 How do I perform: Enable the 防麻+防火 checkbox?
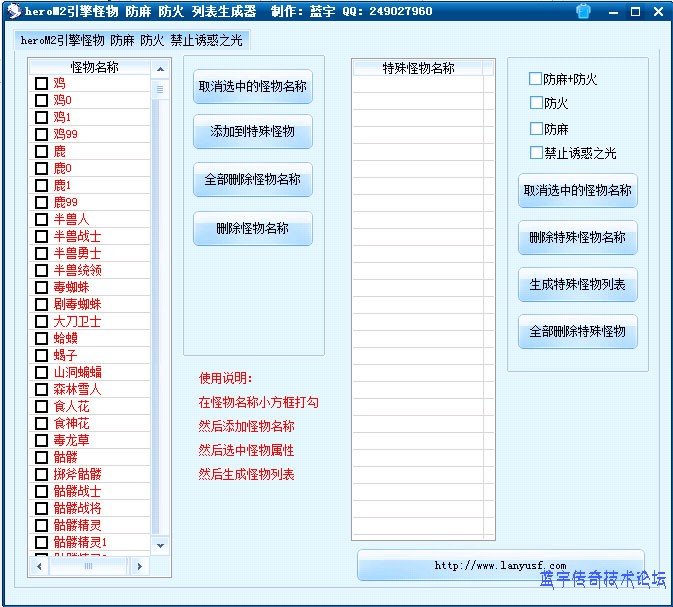coord(536,79)
